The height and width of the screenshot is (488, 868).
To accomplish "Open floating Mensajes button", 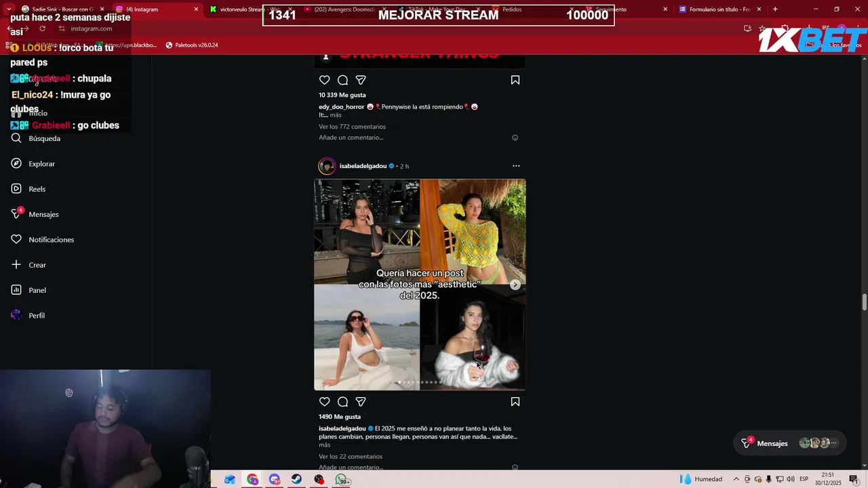I will (x=790, y=443).
